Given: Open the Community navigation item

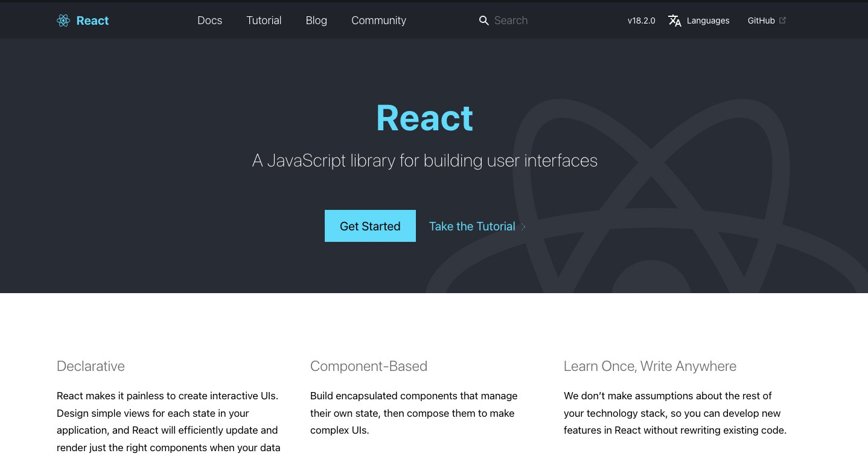Looking at the screenshot, I should pos(378,21).
